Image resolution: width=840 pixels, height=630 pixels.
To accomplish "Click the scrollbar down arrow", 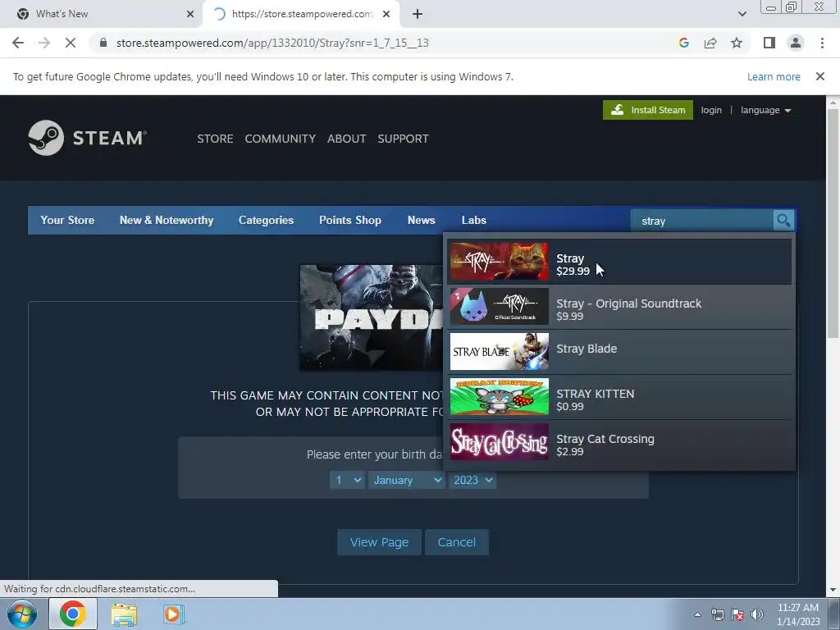I will click(x=833, y=590).
